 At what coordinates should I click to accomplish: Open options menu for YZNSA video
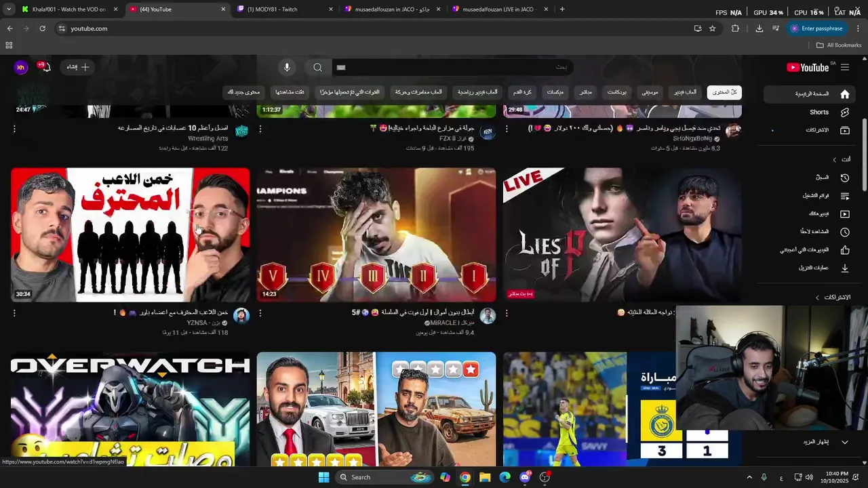pyautogui.click(x=14, y=313)
